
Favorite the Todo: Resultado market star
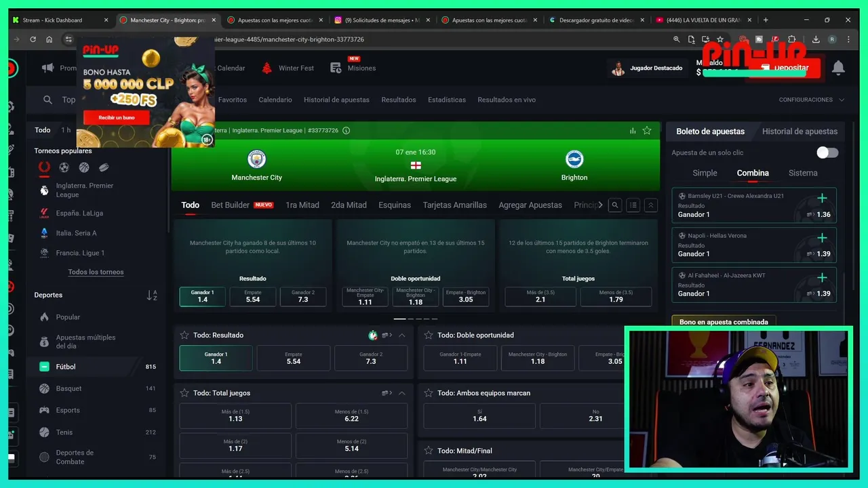point(184,335)
